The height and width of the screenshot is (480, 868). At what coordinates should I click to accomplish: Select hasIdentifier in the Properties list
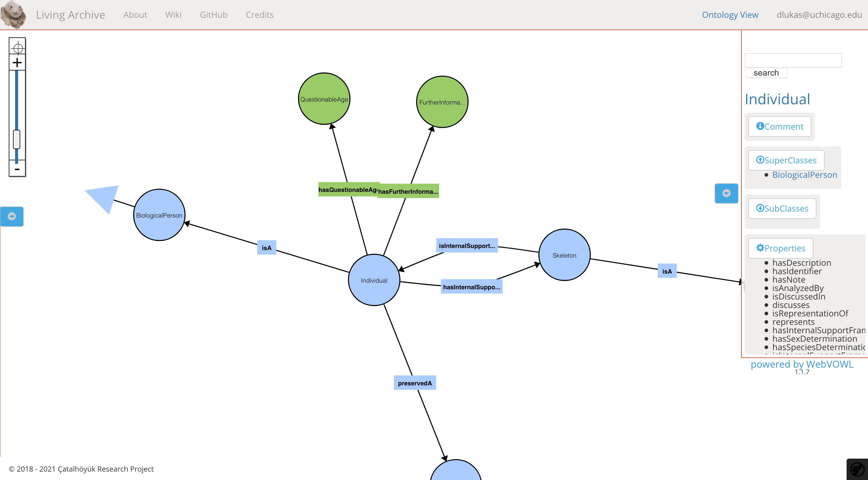click(x=797, y=271)
